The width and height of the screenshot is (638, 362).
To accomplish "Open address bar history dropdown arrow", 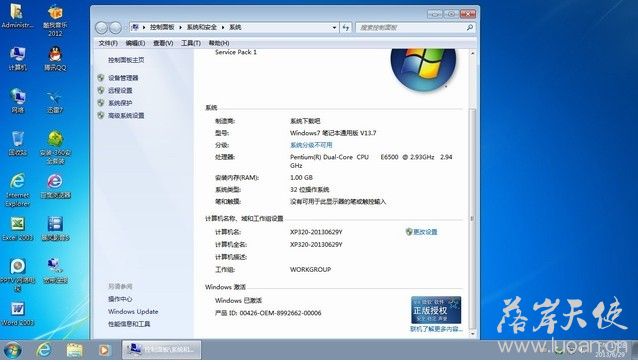I will click(334, 27).
